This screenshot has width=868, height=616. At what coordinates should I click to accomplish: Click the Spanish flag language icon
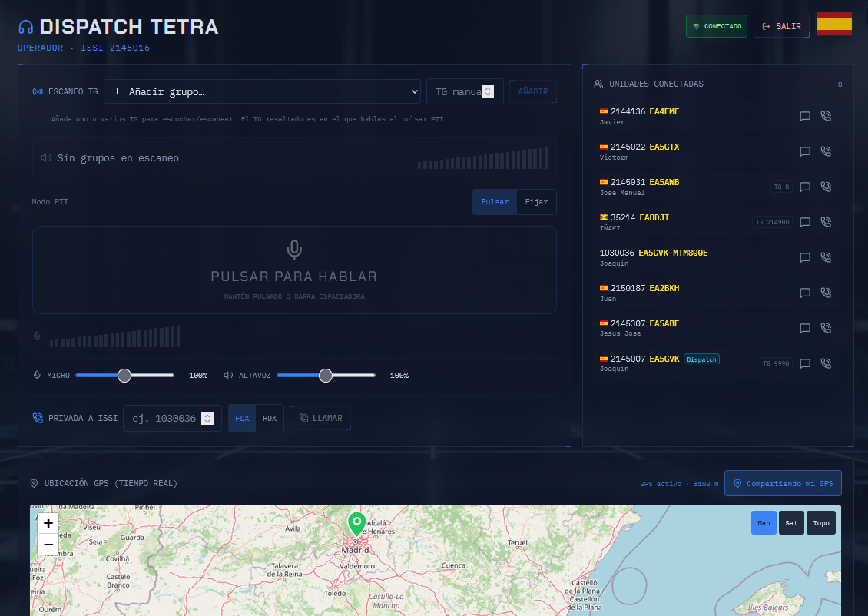pyautogui.click(x=833, y=24)
